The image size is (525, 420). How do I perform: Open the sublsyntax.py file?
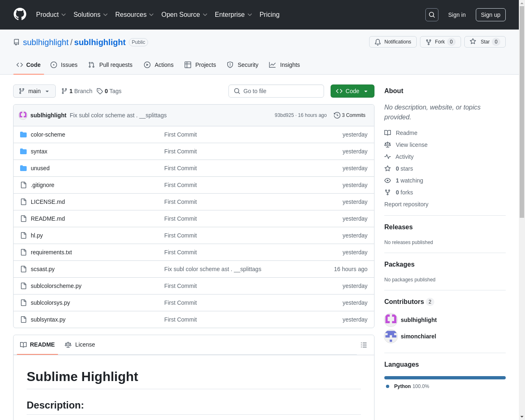coord(48,320)
